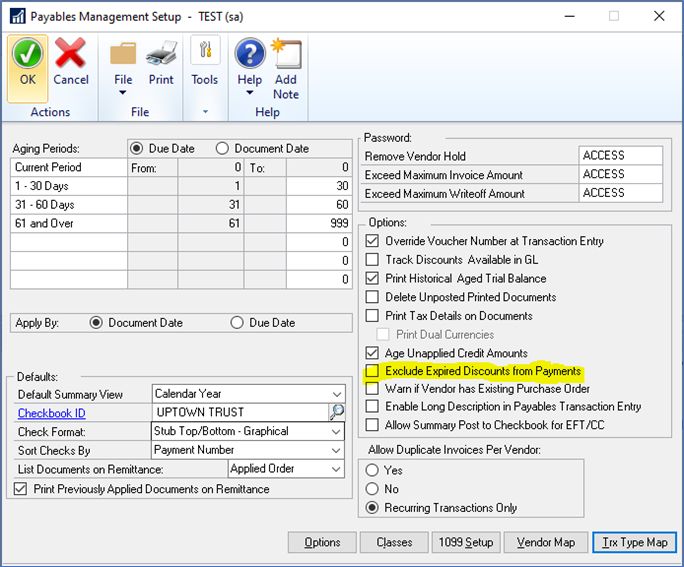Select Recurring Transactions Only radio

(x=372, y=508)
